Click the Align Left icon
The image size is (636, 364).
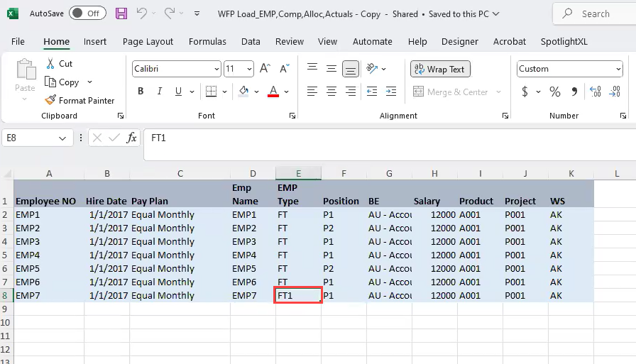(312, 92)
